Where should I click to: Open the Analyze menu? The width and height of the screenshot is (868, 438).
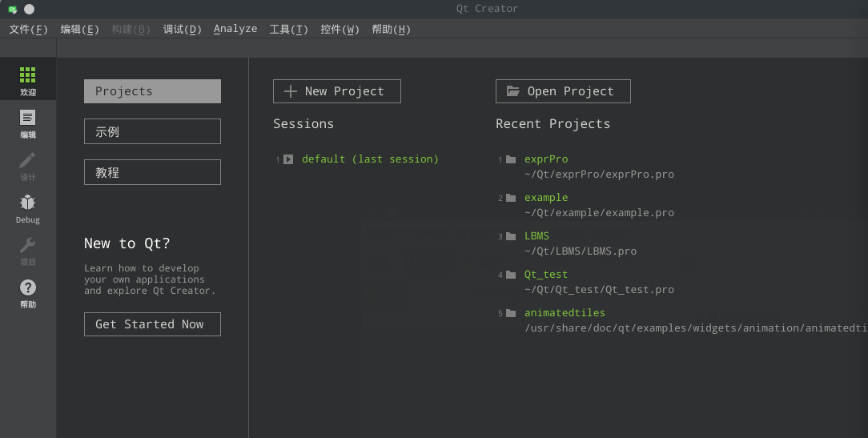(x=235, y=30)
